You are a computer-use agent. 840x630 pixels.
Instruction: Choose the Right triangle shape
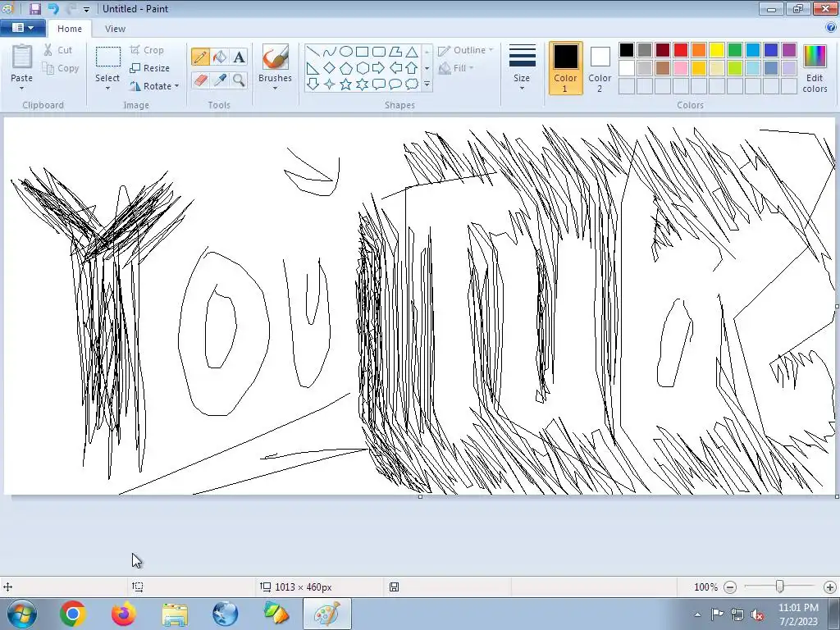[x=313, y=68]
